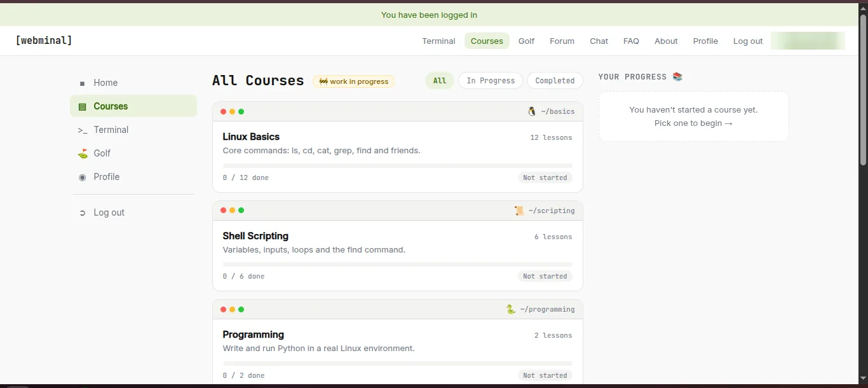The height and width of the screenshot is (388, 868).
Task: Click 'Core commands: ls, cd, cat, grep' description
Action: click(x=322, y=151)
